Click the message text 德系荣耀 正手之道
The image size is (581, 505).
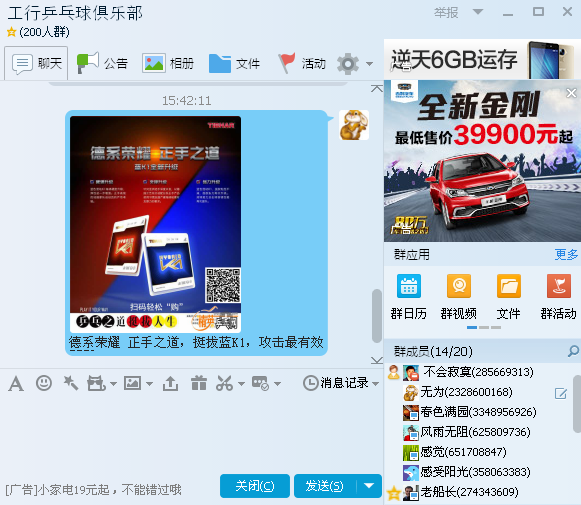pos(123,342)
